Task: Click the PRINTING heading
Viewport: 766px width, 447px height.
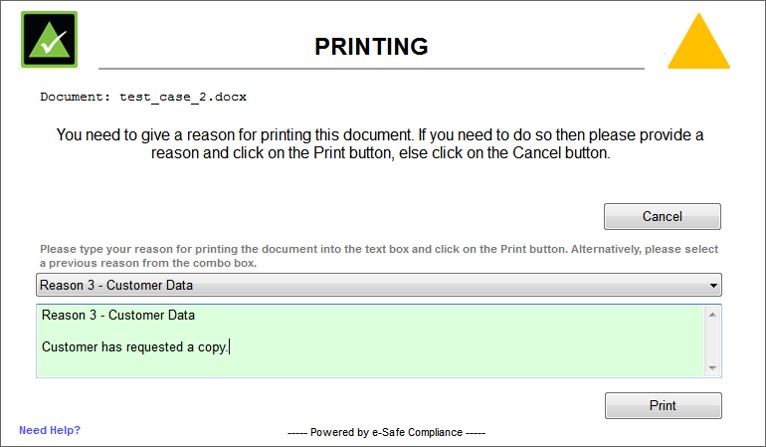Action: [371, 46]
